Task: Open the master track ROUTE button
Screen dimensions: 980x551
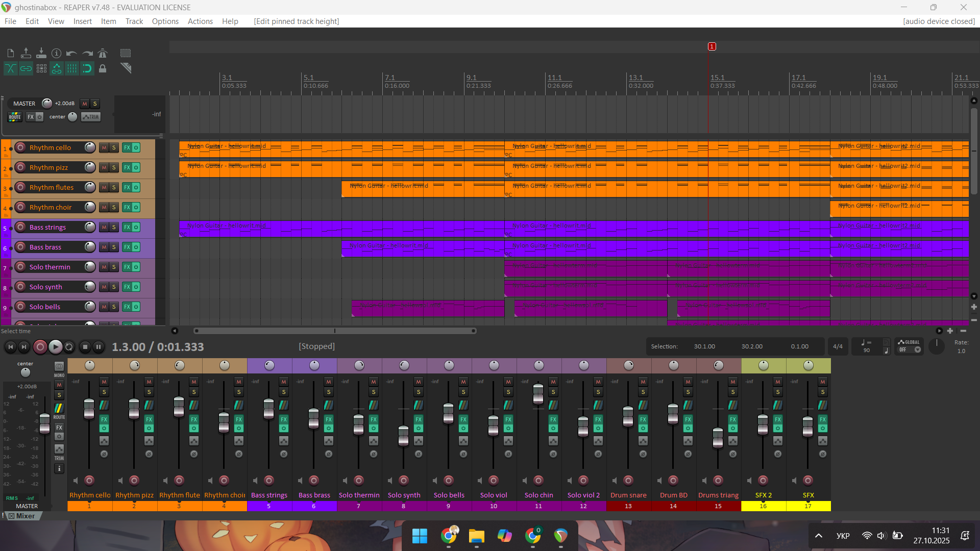Action: [15, 117]
